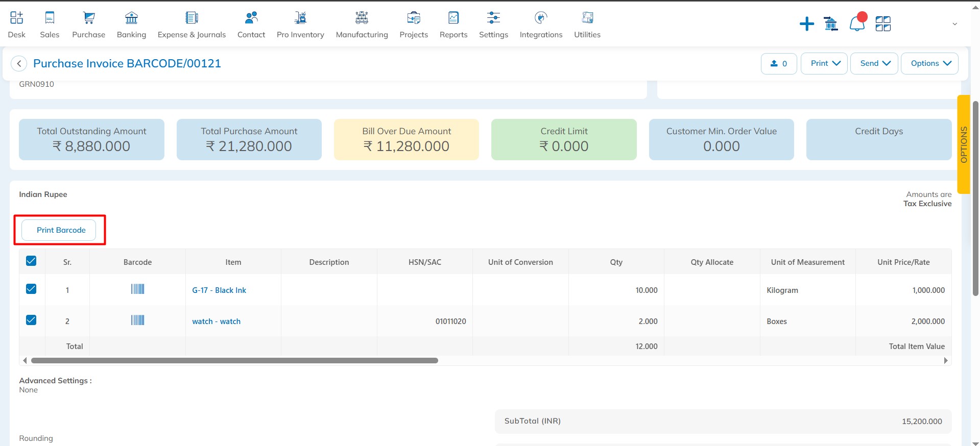Click the Unit of Conversion column header
The width and height of the screenshot is (980, 446).
point(520,262)
